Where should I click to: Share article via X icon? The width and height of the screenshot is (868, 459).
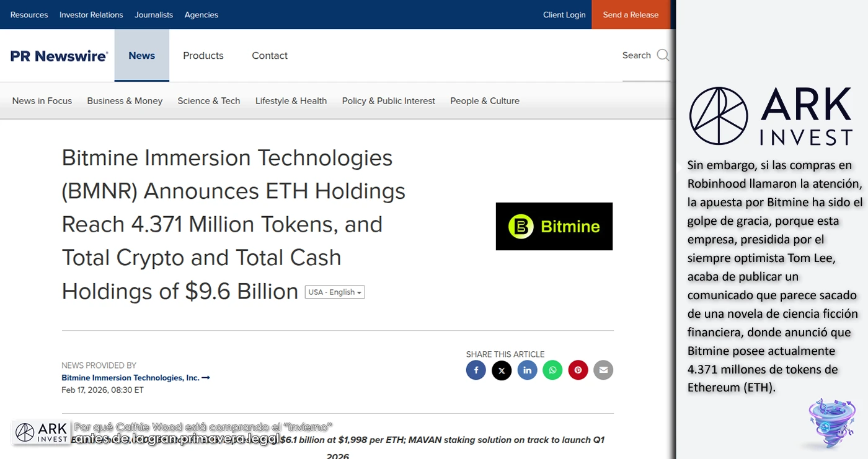tap(502, 370)
